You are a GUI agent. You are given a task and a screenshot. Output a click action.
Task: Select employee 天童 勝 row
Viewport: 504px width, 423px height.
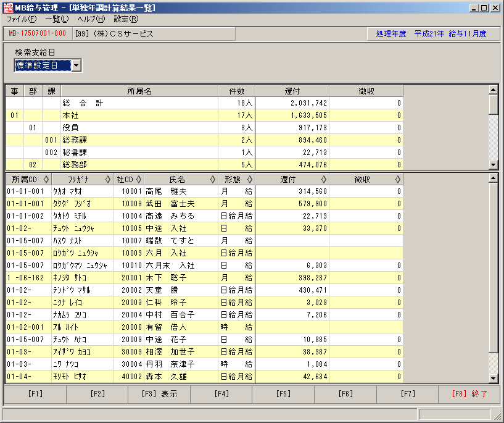[204, 290]
